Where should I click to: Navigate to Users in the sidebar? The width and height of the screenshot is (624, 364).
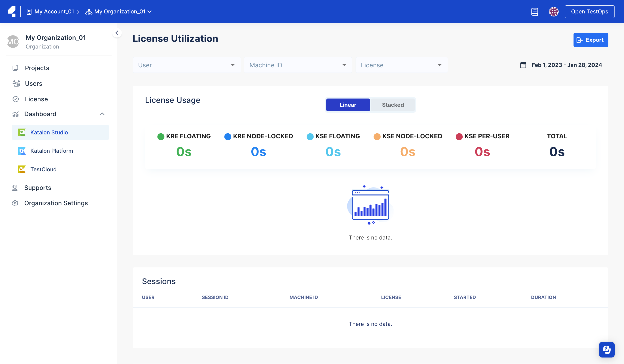33,83
